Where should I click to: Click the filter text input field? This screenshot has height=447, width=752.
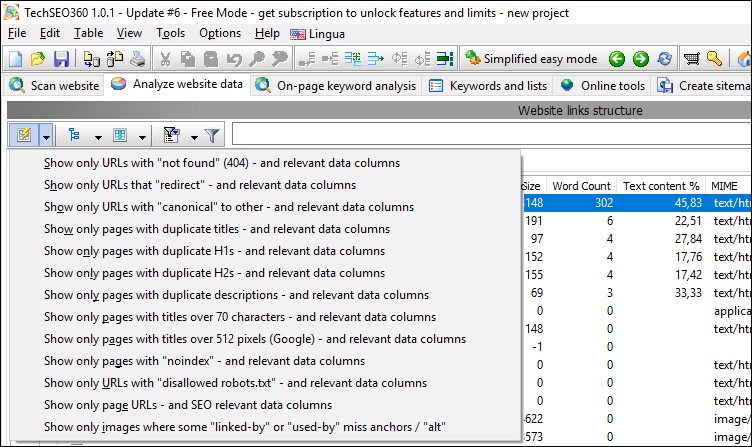(x=490, y=135)
